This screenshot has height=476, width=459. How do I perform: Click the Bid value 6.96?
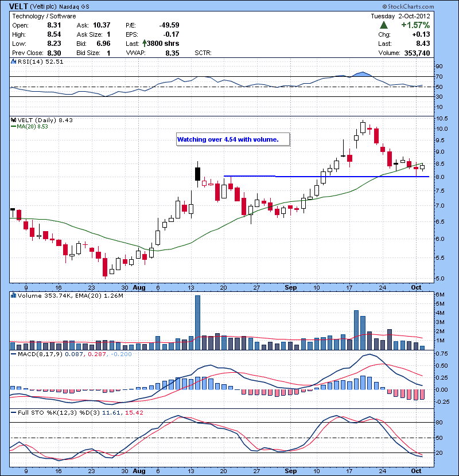[103, 44]
